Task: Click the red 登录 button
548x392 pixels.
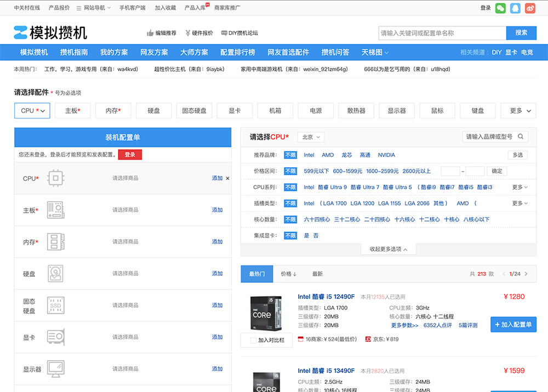Action: pyautogui.click(x=130, y=155)
